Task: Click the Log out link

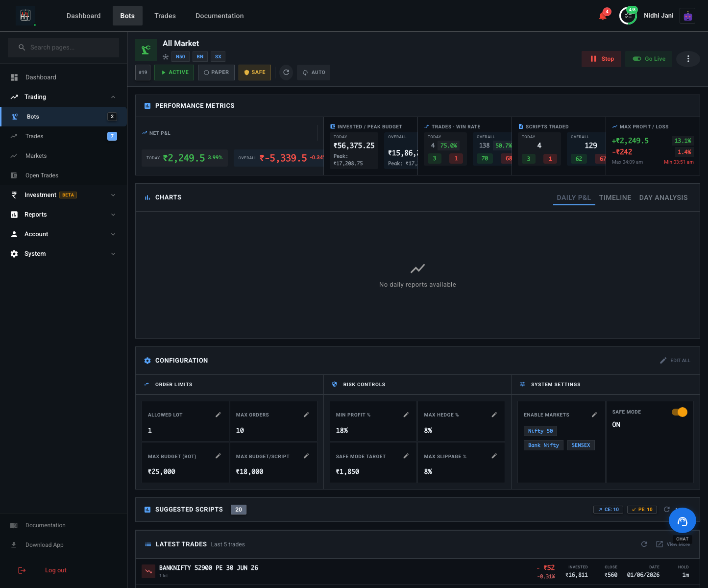Action: [x=56, y=570]
